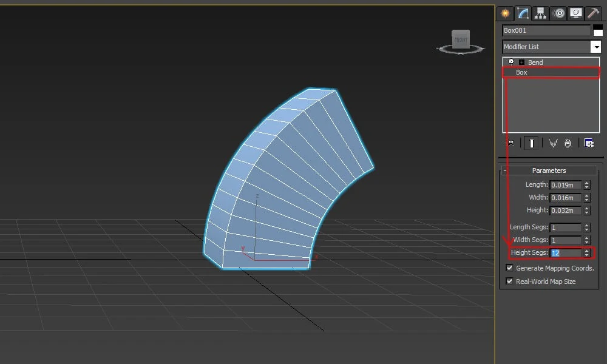Open the Create command panel tab
The image size is (607, 364).
[x=505, y=13]
